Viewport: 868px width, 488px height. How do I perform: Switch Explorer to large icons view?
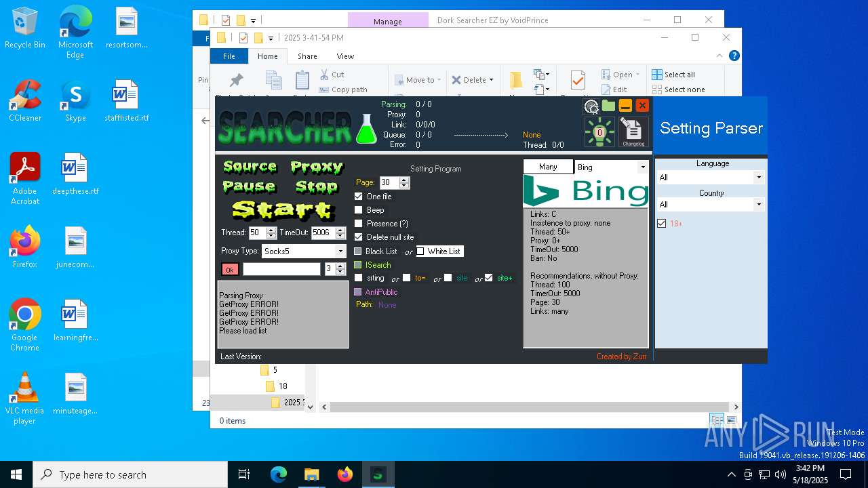731,420
